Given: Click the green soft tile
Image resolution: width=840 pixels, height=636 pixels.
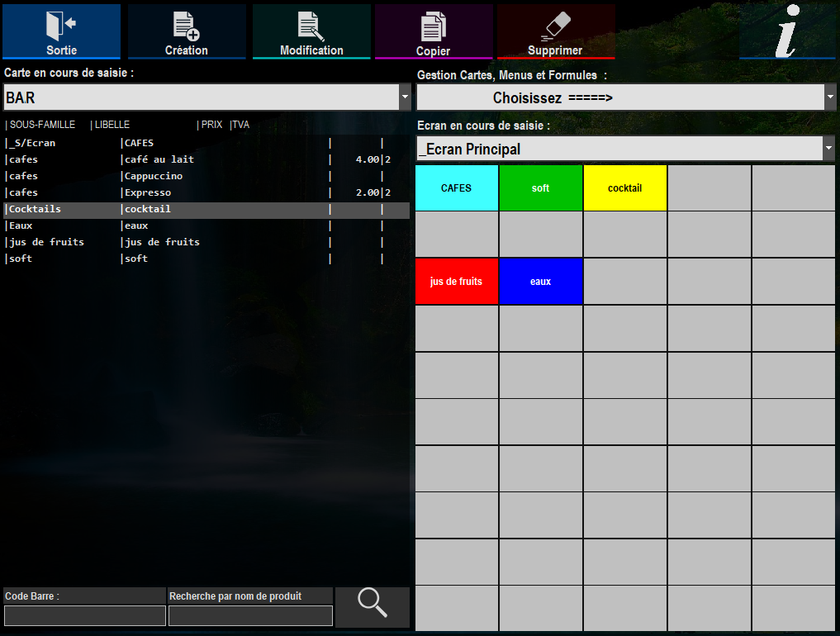Looking at the screenshot, I should 540,188.
